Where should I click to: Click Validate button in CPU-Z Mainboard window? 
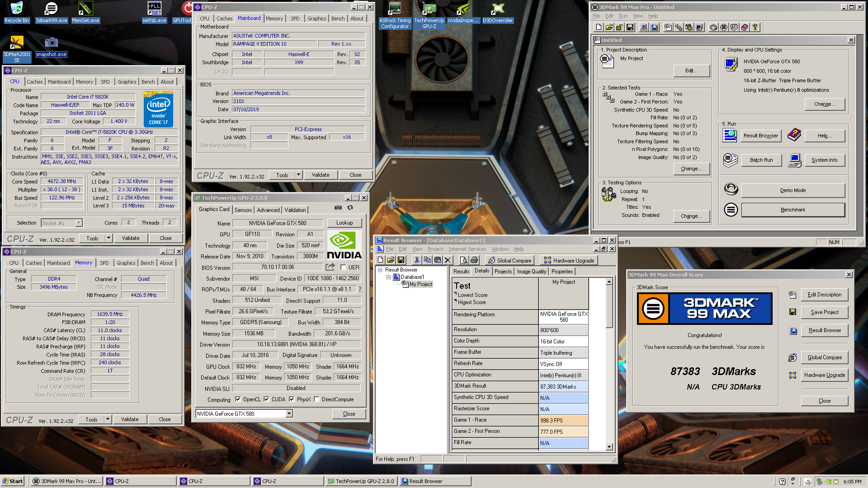(321, 175)
